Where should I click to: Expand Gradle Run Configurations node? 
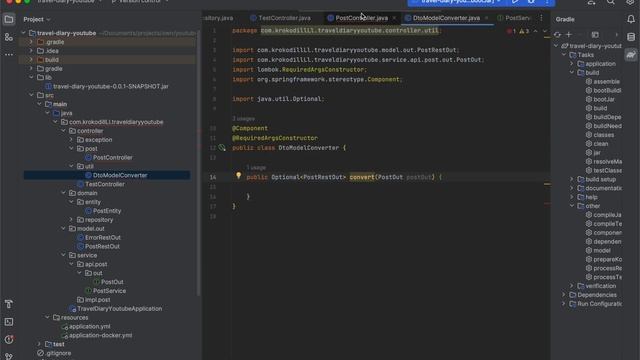(x=564, y=304)
